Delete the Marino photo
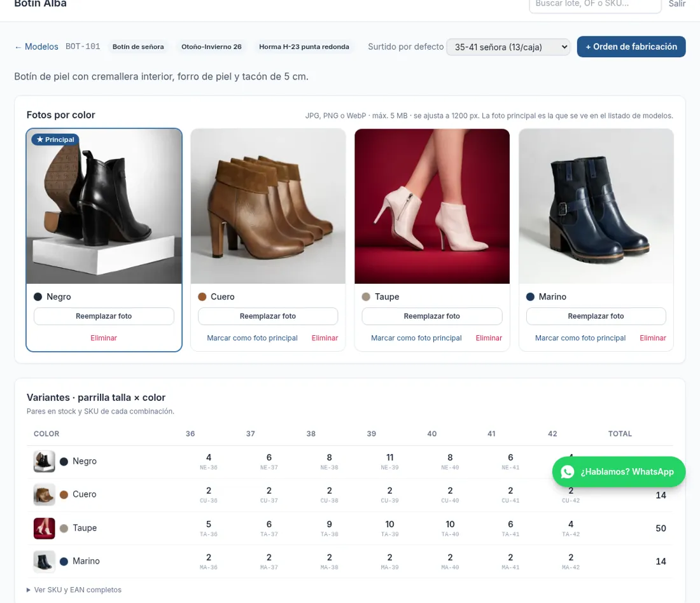 [x=653, y=338]
